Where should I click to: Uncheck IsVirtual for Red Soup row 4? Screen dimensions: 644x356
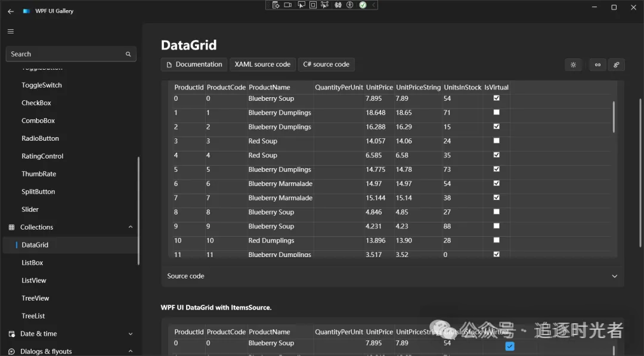coord(497,155)
